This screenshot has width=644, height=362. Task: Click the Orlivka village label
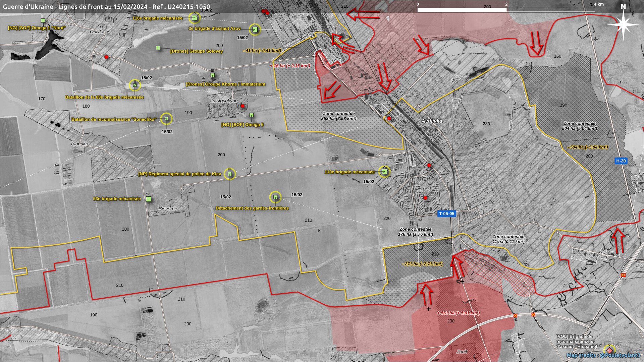pos(97,32)
